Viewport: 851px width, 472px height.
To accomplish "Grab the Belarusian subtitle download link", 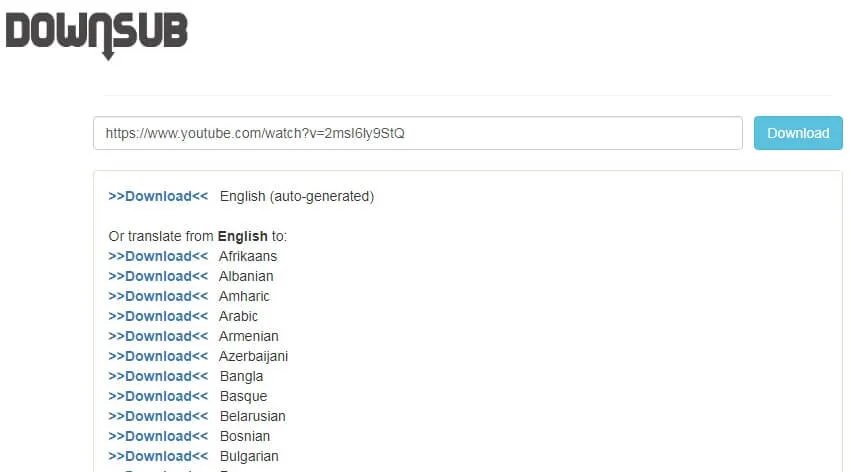I will [x=158, y=416].
